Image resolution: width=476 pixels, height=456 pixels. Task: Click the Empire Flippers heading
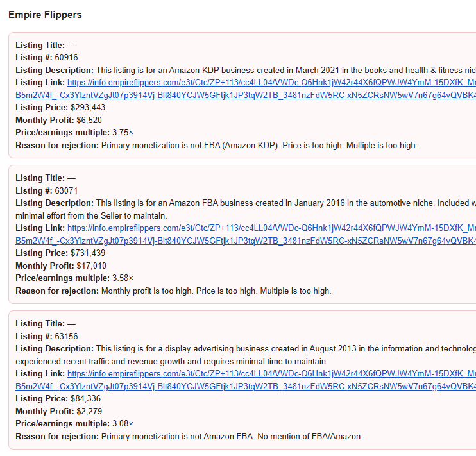coord(45,15)
